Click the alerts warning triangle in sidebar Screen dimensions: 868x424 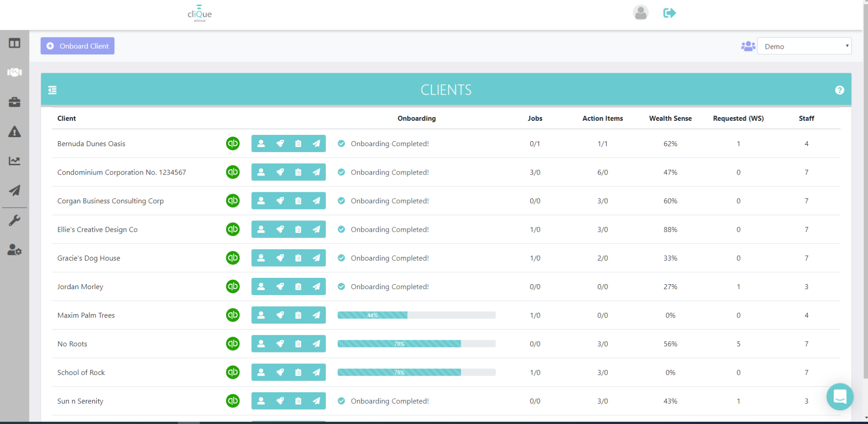pos(14,132)
